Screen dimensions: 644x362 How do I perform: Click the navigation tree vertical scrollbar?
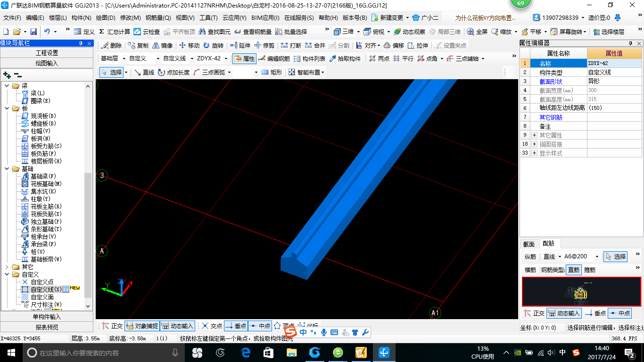[x=88, y=235]
